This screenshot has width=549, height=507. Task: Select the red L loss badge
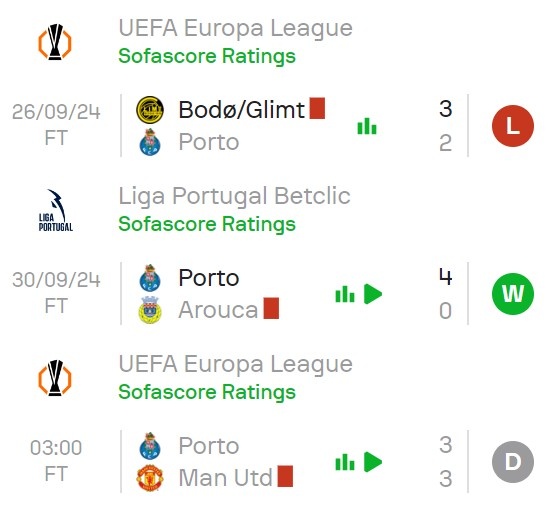513,126
